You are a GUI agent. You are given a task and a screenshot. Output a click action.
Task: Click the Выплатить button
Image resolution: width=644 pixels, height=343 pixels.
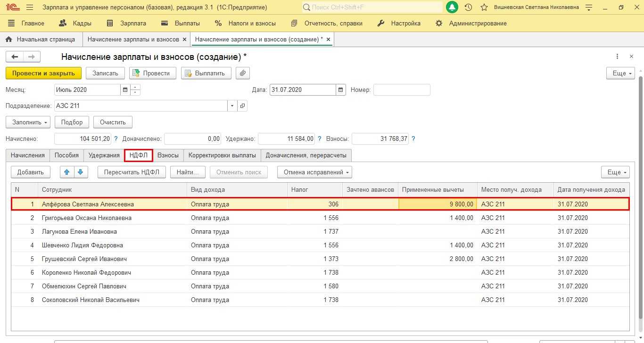click(206, 73)
